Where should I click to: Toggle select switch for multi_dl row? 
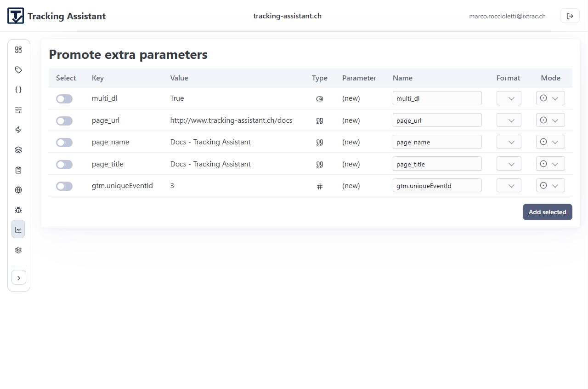point(64,99)
